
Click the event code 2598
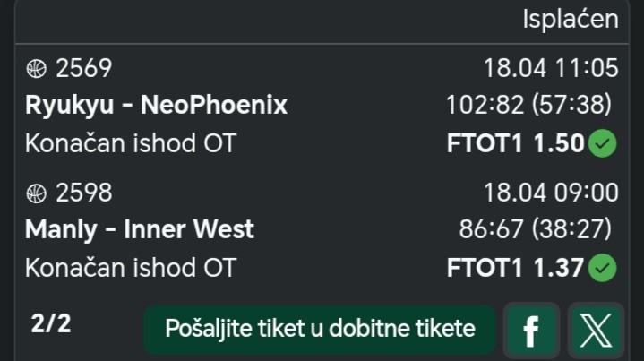click(84, 193)
